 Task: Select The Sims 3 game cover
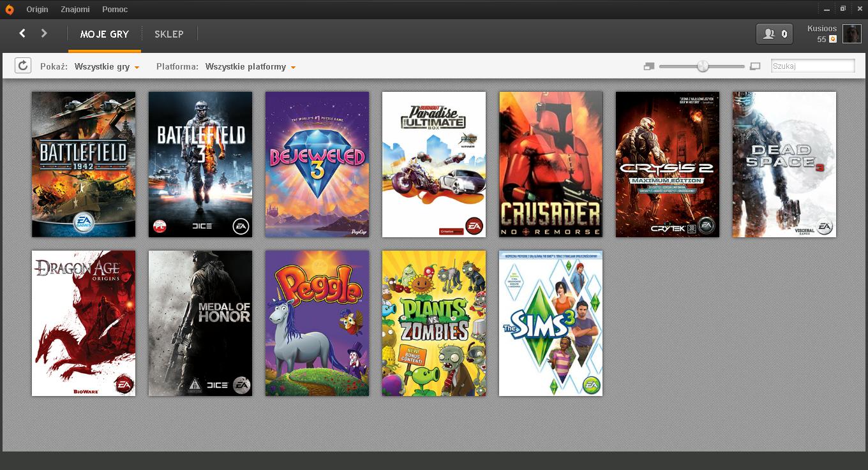551,323
